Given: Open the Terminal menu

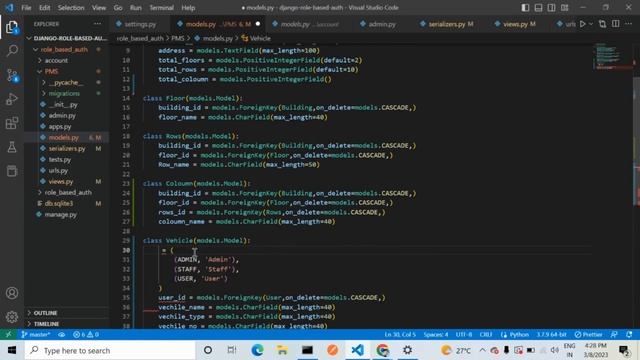Looking at the screenshot, I should pos(161,8).
